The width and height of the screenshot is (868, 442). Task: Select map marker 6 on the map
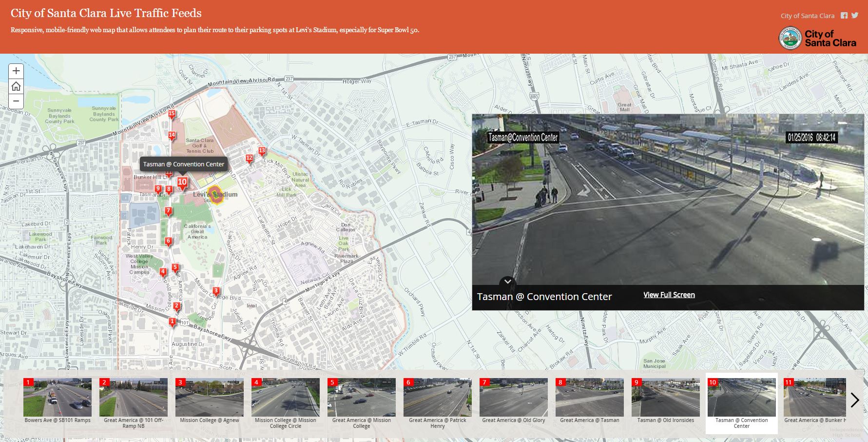[168, 241]
